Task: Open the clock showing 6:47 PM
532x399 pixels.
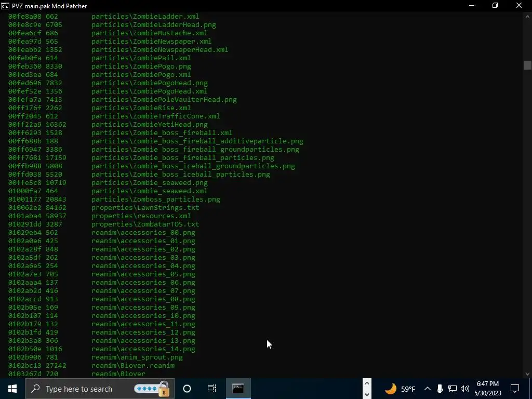Action: coord(487,384)
